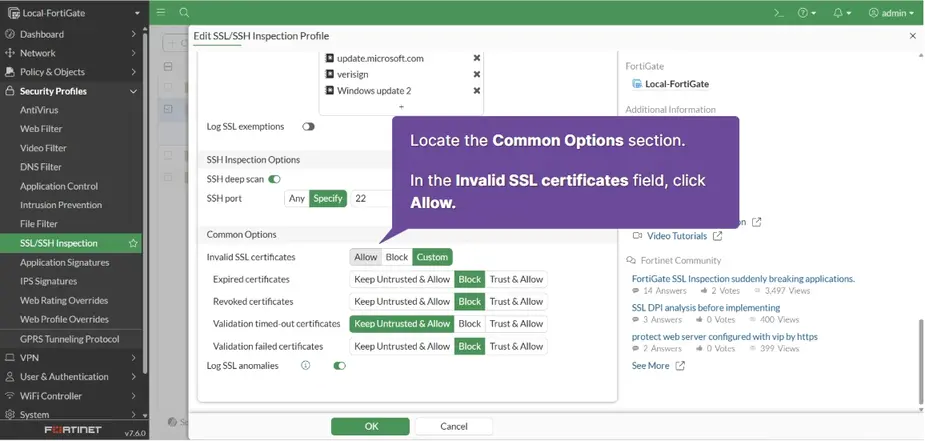
Task: Select Any for SSH port
Action: point(297,199)
